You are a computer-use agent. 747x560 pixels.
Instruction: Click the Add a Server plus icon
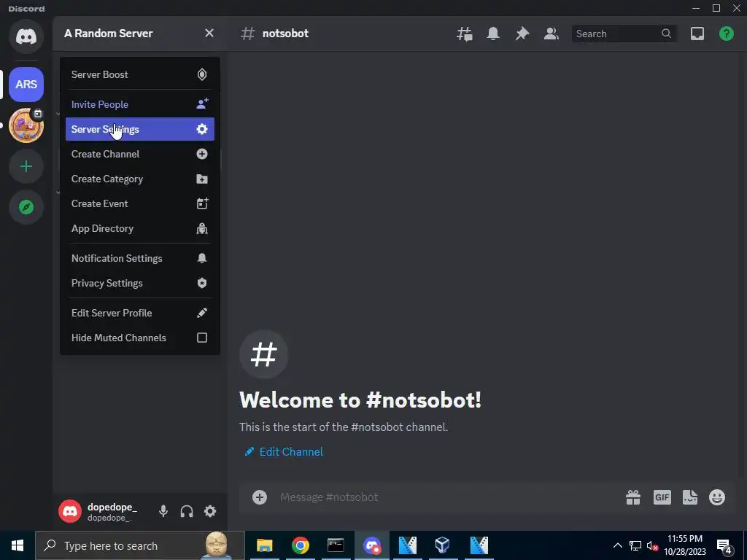coord(26,166)
